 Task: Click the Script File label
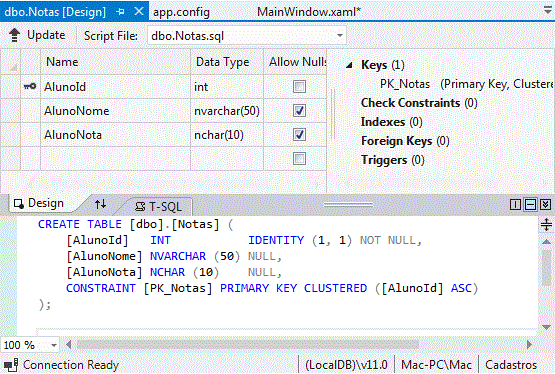(x=111, y=36)
